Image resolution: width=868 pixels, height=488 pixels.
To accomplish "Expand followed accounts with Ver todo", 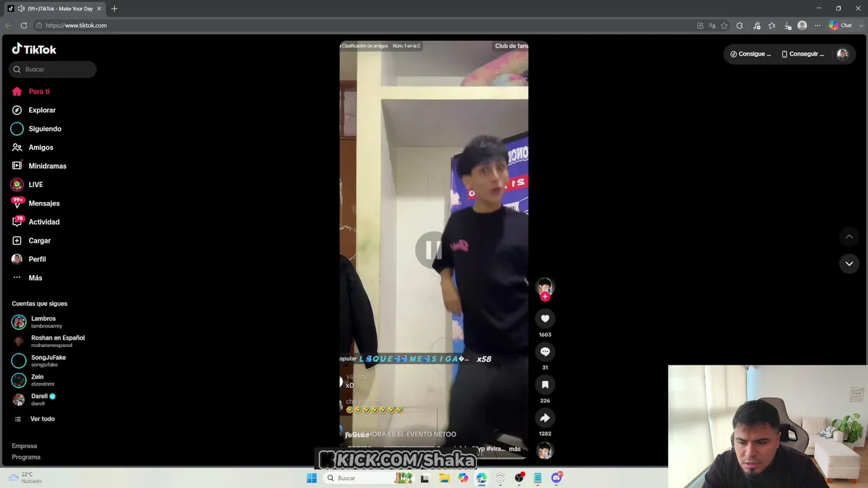I will (x=35, y=419).
